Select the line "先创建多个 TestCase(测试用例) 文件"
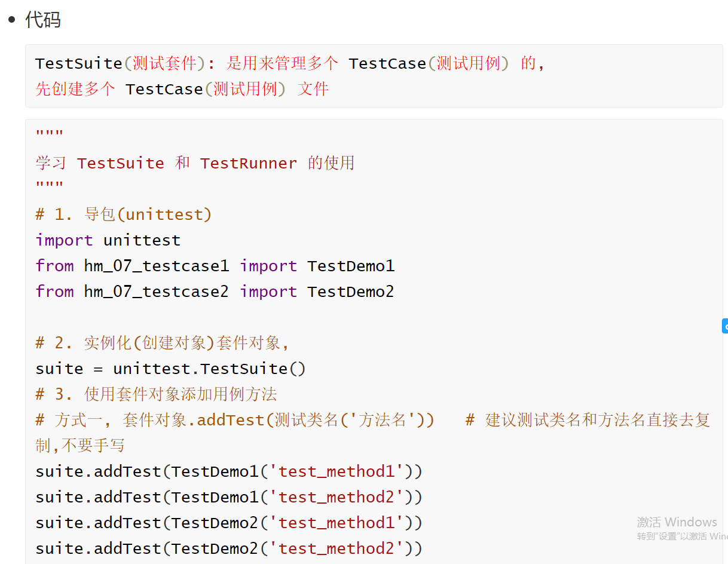The image size is (728, 564). click(182, 90)
